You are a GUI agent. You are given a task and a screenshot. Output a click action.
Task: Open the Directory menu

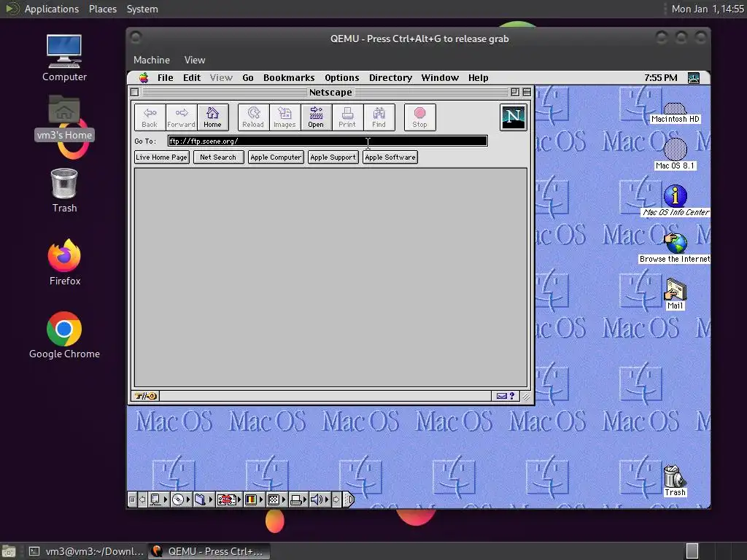tap(391, 77)
